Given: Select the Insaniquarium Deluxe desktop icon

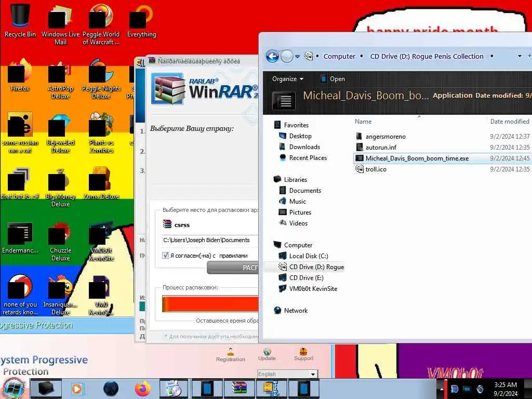Looking at the screenshot, I should 60,295.
